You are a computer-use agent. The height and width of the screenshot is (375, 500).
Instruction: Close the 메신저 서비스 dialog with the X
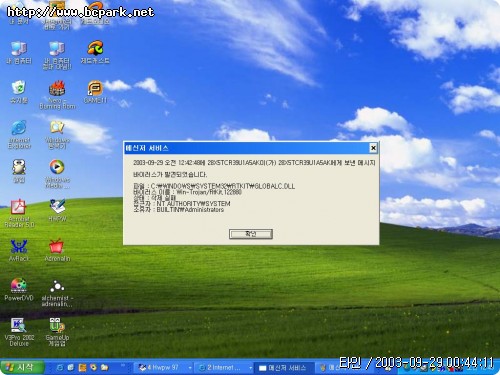point(373,148)
